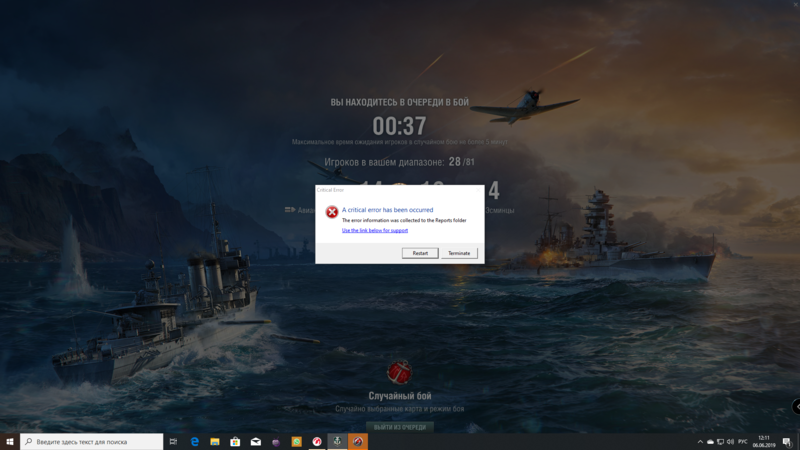Image resolution: width=800 pixels, height=450 pixels.
Task: Open the Windows Start menu
Action: [x=10, y=441]
